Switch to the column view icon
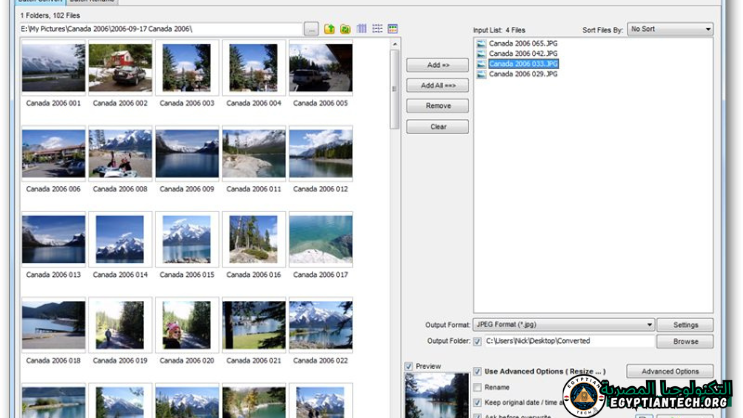 [362, 29]
